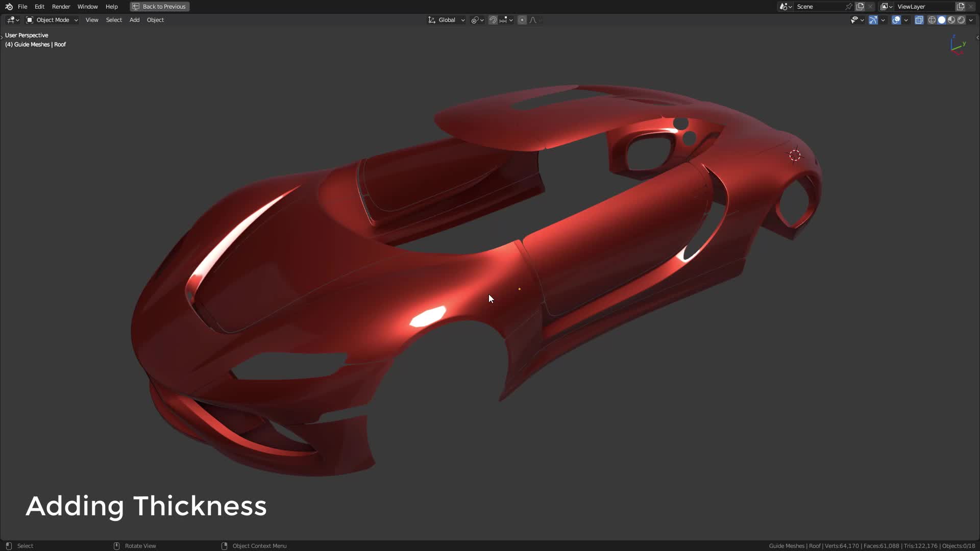
Task: Open the snapping options dropdown
Action: 506,20
